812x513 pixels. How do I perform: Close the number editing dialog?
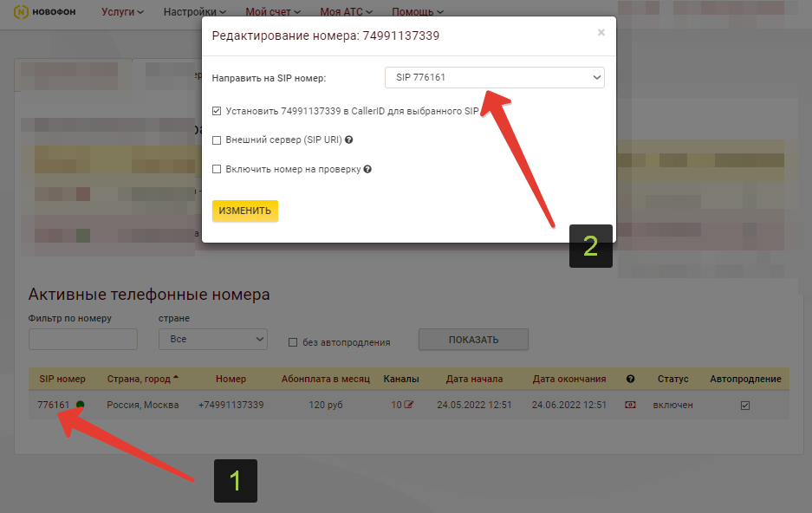point(601,33)
